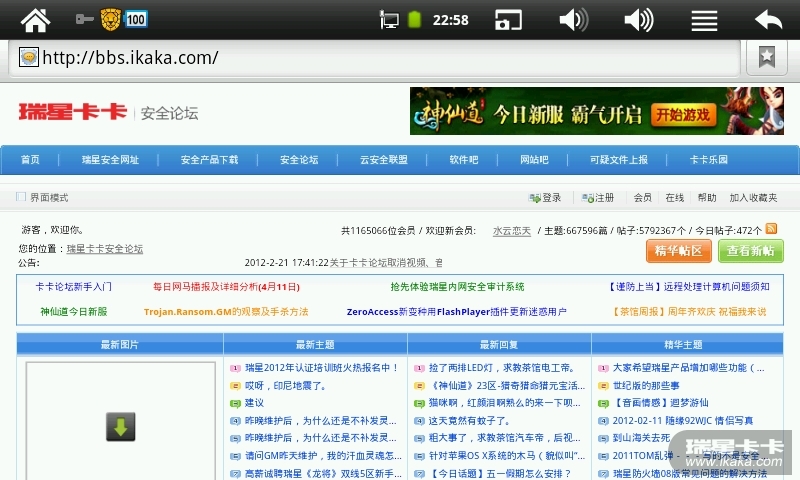Viewport: 800px width, 480px height.
Task: Open 软件吧 navigation item
Action: [x=463, y=160]
